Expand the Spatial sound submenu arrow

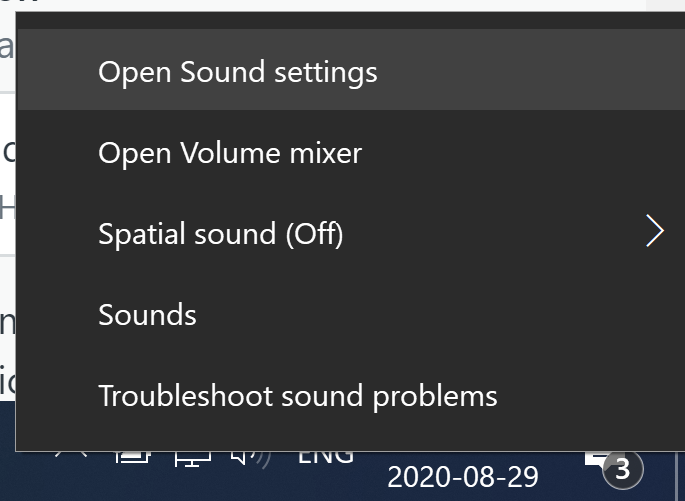[655, 232]
